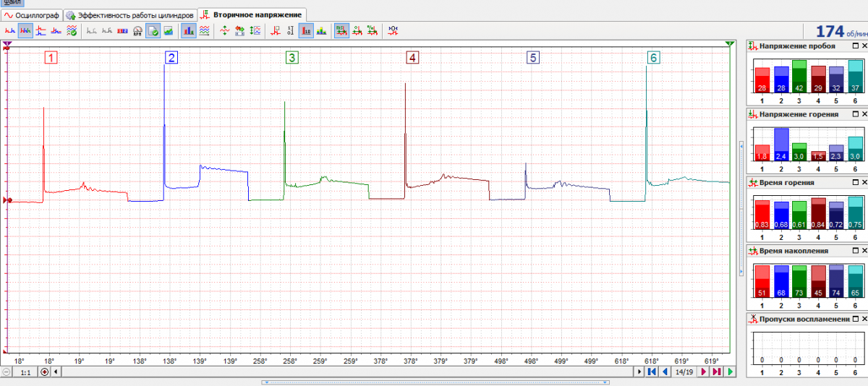The width and height of the screenshot is (868, 386).
Task: Toggle the highlighted multi-cylinder parade waveform mode
Action: click(x=26, y=30)
